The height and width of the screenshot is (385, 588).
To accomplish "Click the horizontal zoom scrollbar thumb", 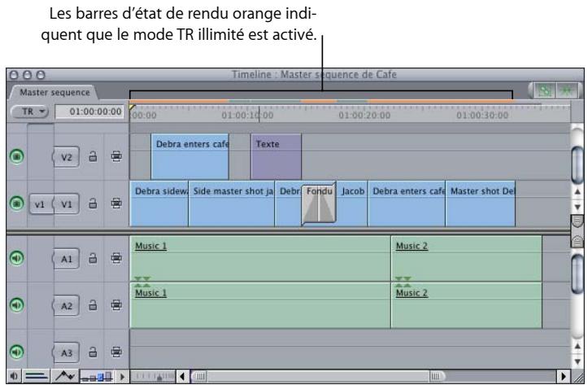I will pos(318,376).
